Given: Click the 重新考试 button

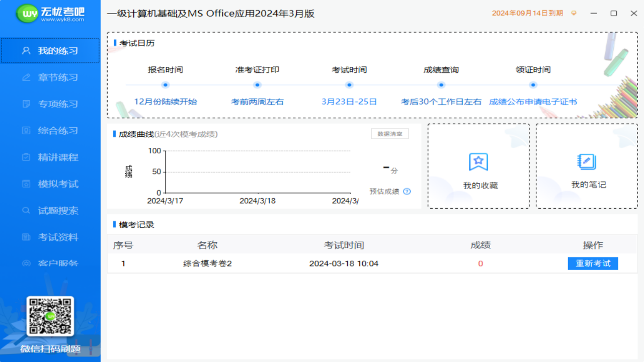Looking at the screenshot, I should click(x=593, y=263).
